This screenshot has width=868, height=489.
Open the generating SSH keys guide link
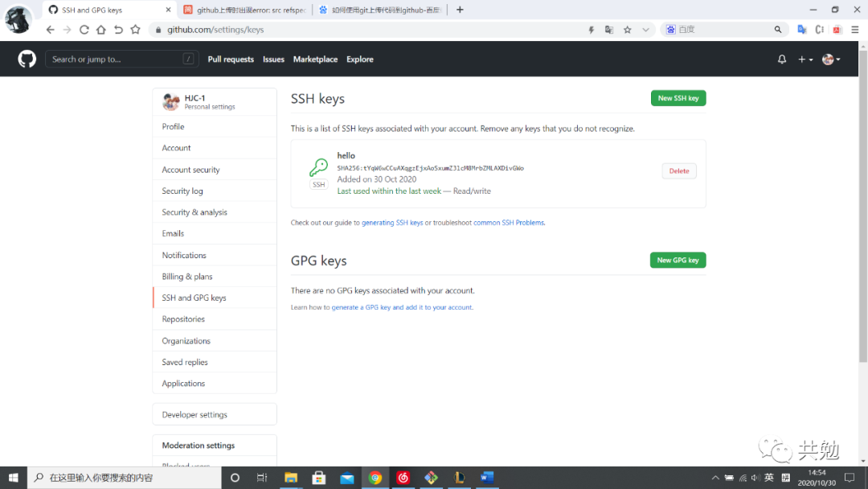pos(392,223)
